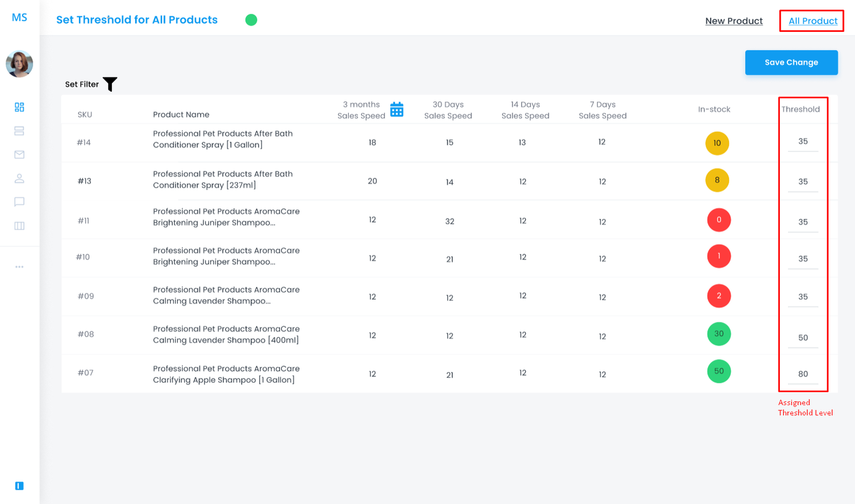The width and height of the screenshot is (855, 504).
Task: Click red in-stock badge showing 1
Action: tap(719, 256)
